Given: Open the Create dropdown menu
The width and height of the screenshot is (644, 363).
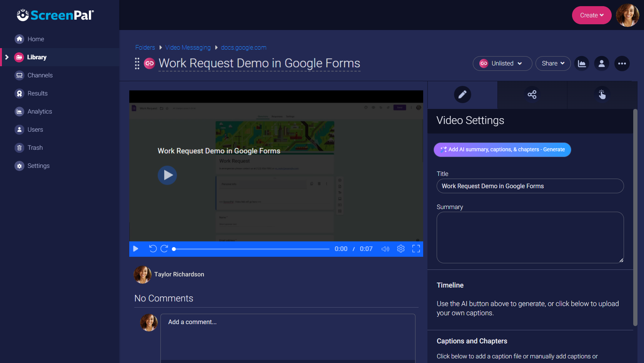Looking at the screenshot, I should [591, 15].
